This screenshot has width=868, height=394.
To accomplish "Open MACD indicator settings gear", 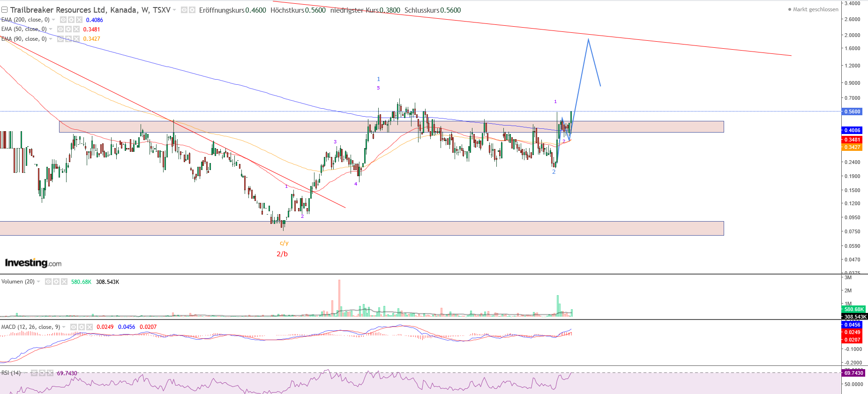I will click(x=82, y=327).
